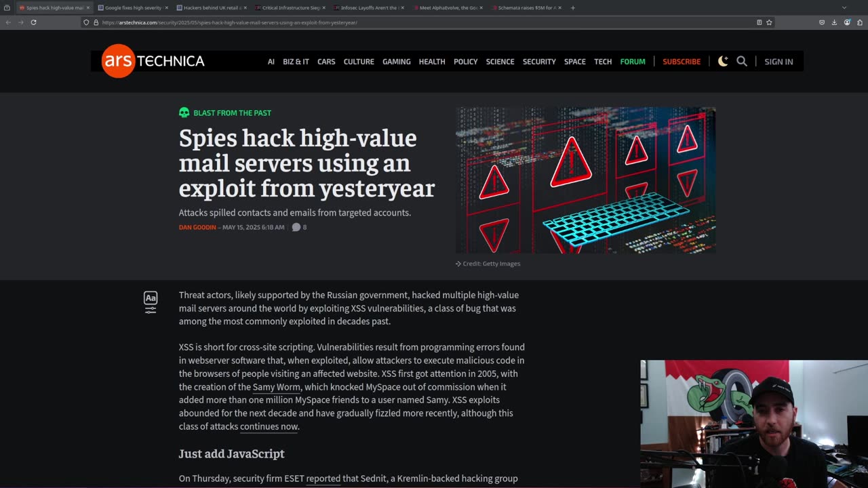868x488 pixels.
Task: Go to the green FORUM link
Action: (633, 62)
